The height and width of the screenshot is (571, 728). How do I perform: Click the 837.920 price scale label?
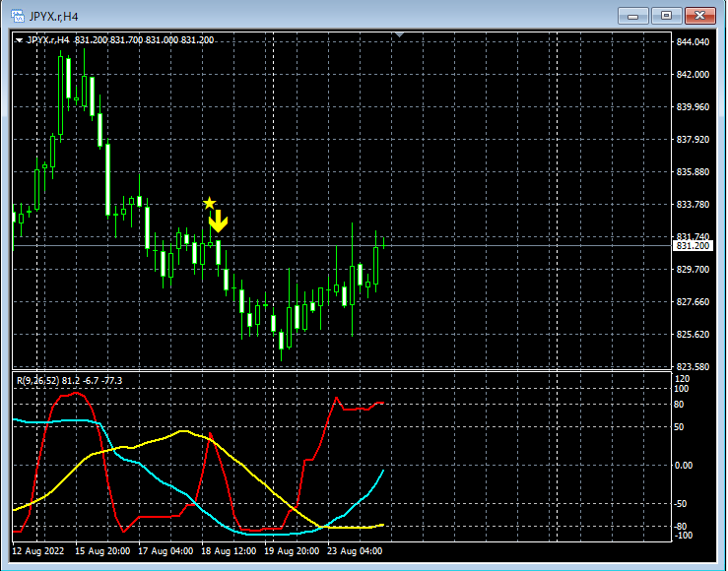pos(693,140)
